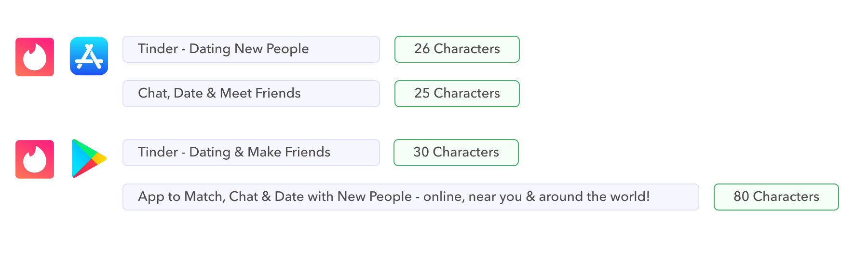Click the Google Play triangle icon

tap(88, 158)
